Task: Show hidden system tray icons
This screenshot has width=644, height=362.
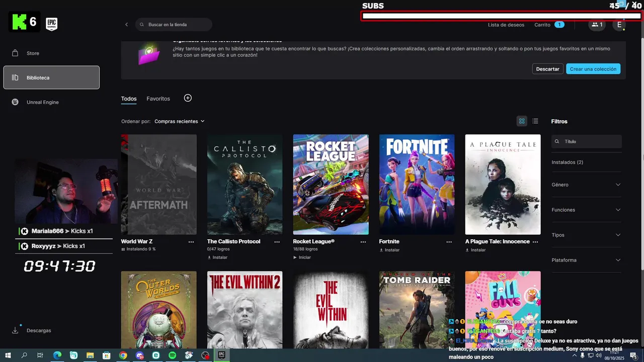Action: 575,355
